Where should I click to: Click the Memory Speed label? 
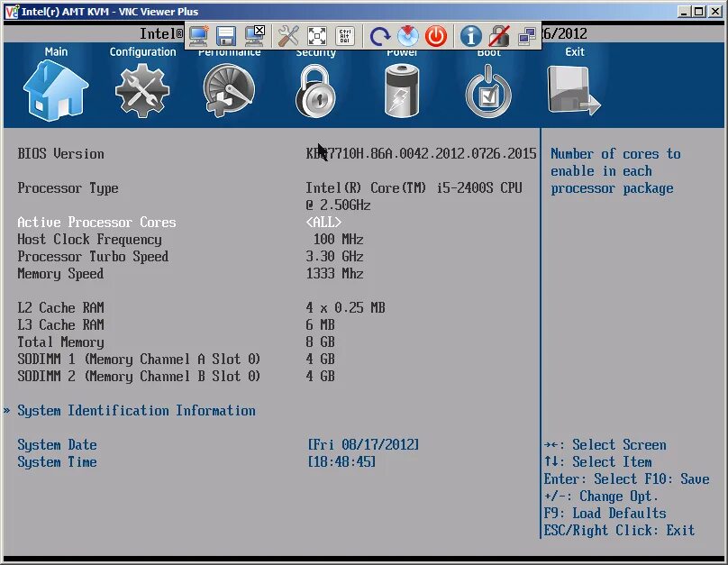[x=60, y=273]
